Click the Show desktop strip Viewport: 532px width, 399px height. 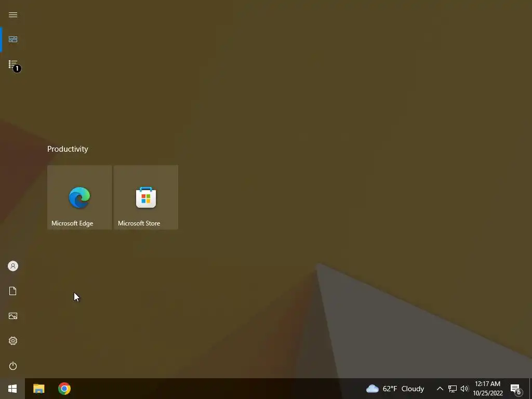tap(530, 389)
